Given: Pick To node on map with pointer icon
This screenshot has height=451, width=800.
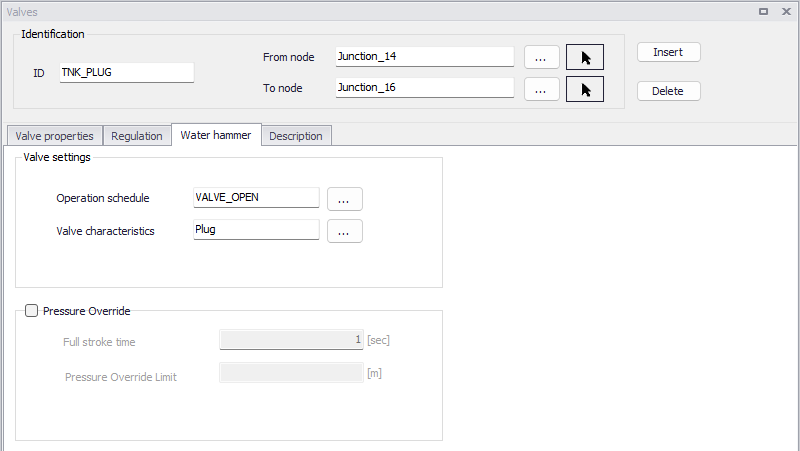Looking at the screenshot, I should [x=585, y=89].
